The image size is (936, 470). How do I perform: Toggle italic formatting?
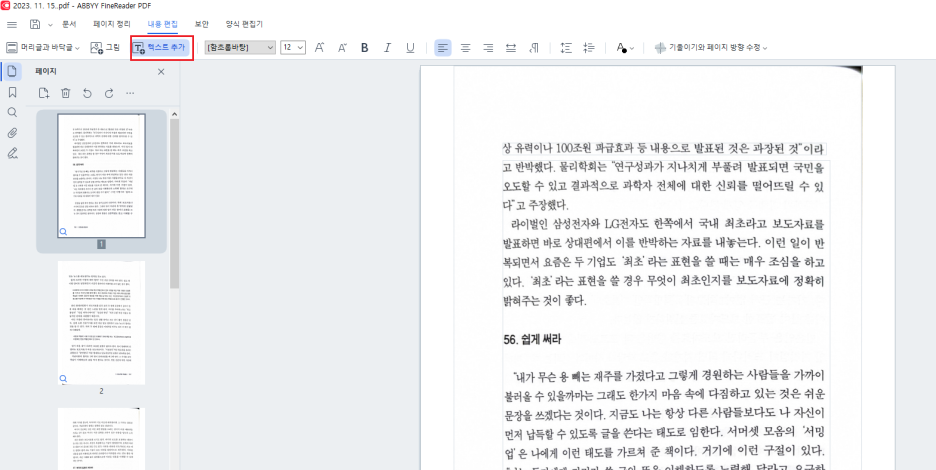click(387, 48)
